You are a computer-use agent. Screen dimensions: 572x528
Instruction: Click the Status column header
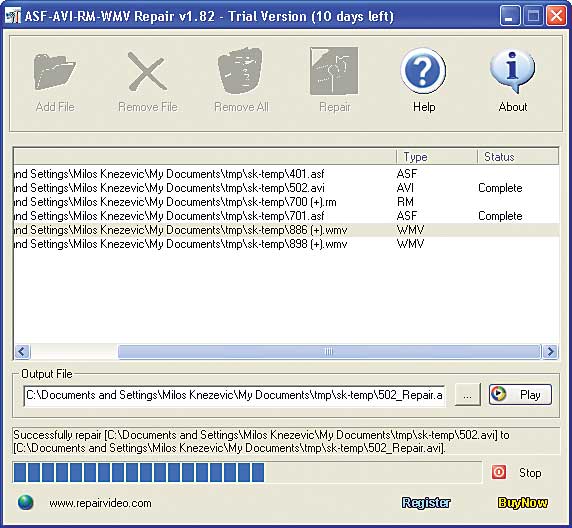pyautogui.click(x=518, y=157)
